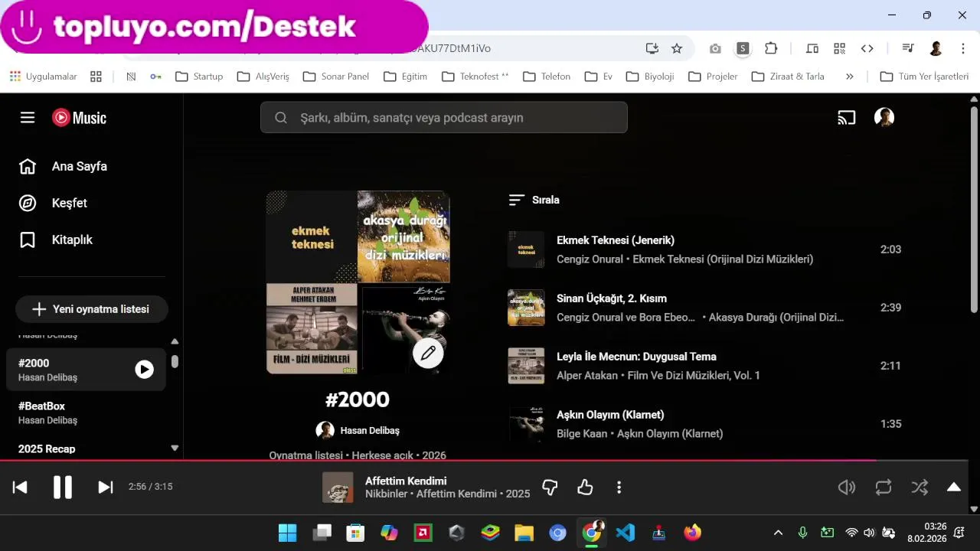Click Sinan Üçkağıt track thumbnail

coord(526,308)
